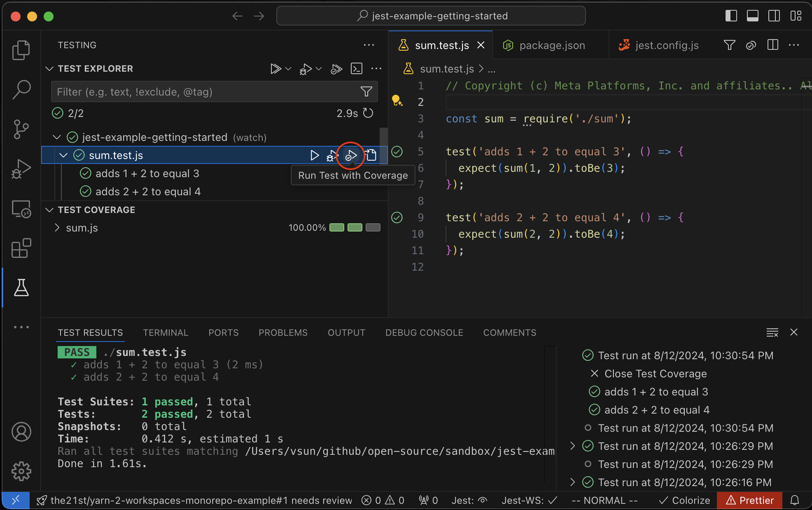Click Show Output terminal icon in Test Explorer header
This screenshot has width=812, height=510.
(x=356, y=68)
